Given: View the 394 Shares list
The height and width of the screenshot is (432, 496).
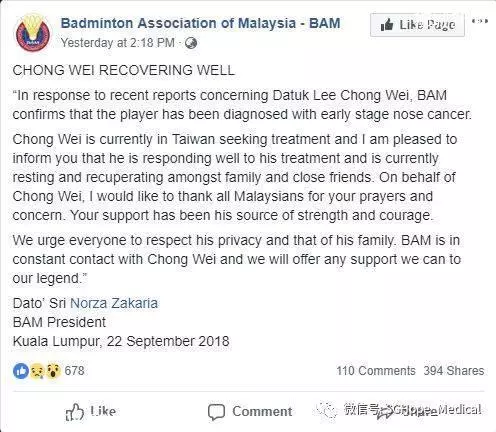Looking at the screenshot, I should tap(454, 371).
